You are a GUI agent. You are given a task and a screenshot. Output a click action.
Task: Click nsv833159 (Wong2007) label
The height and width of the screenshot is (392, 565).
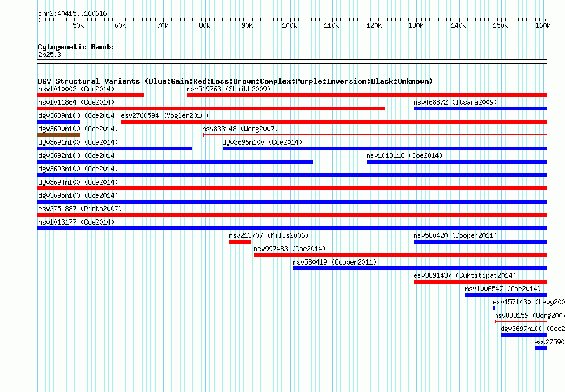pyautogui.click(x=529, y=315)
